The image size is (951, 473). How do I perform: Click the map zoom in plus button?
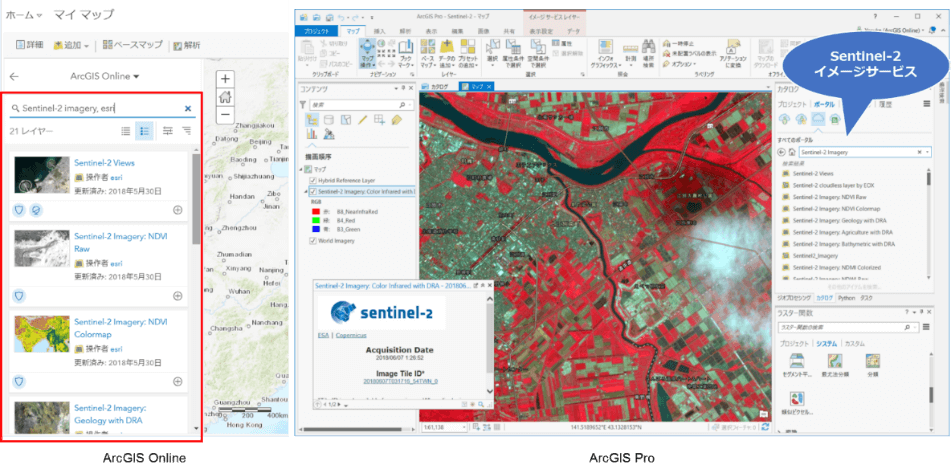[x=225, y=79]
